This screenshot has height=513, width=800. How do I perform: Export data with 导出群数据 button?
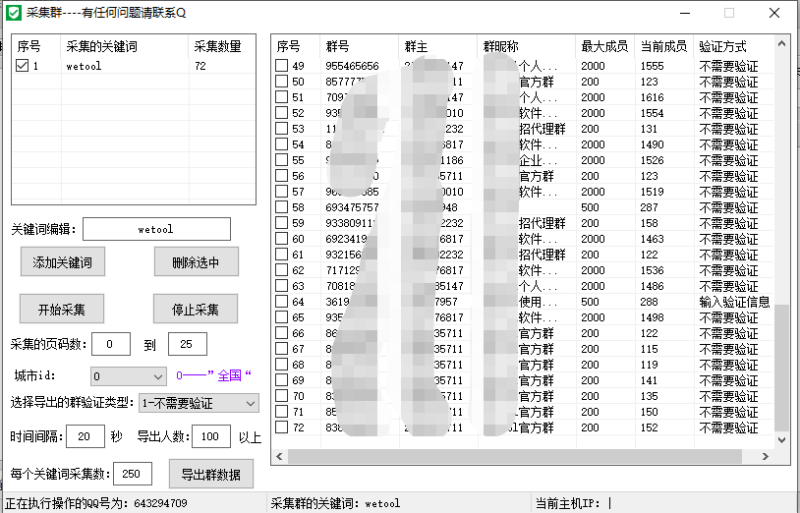click(x=210, y=474)
